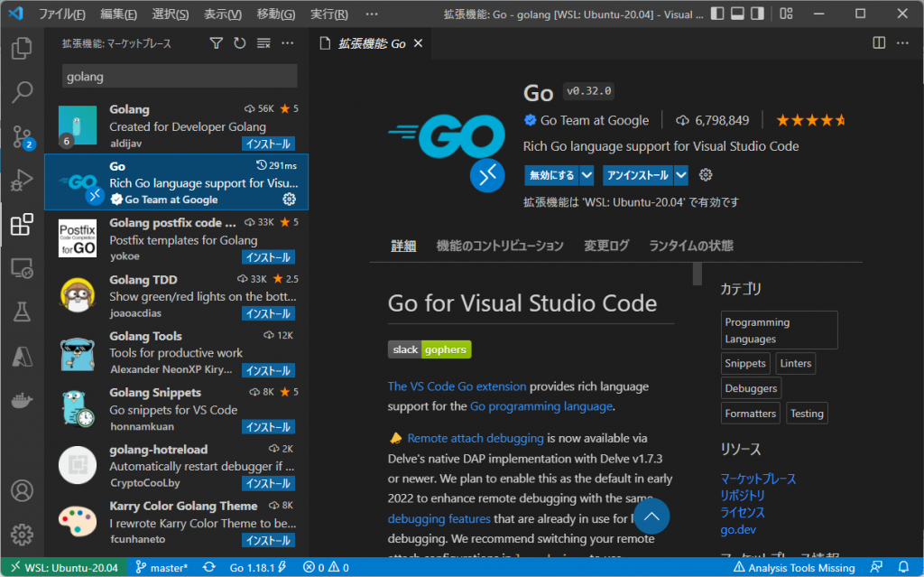Open the 選択(S) menu
The image size is (924, 577).
[x=171, y=14]
